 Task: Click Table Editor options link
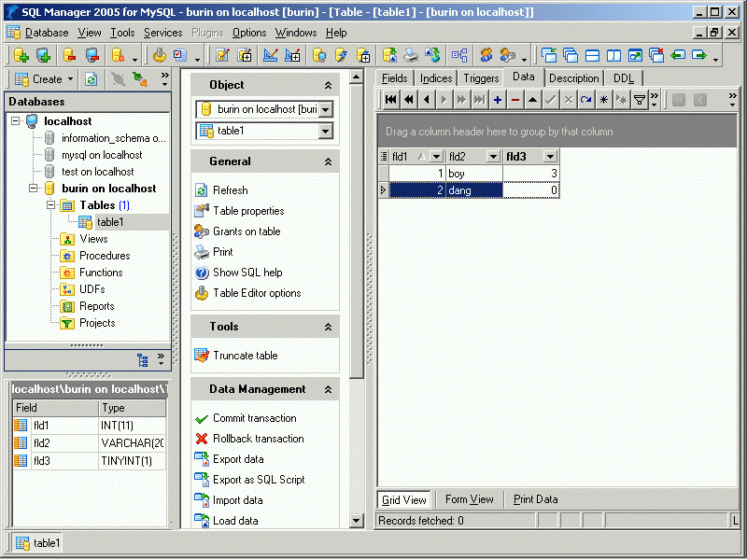[x=257, y=293]
